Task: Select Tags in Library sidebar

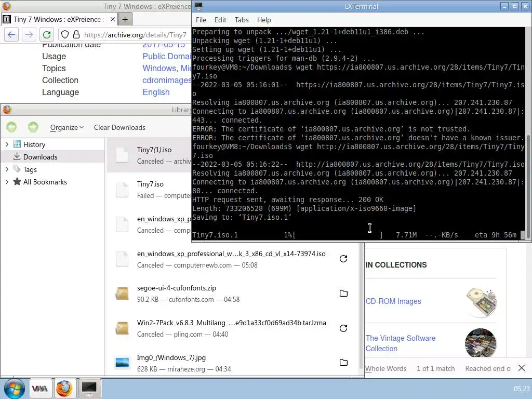Action: 52,169
